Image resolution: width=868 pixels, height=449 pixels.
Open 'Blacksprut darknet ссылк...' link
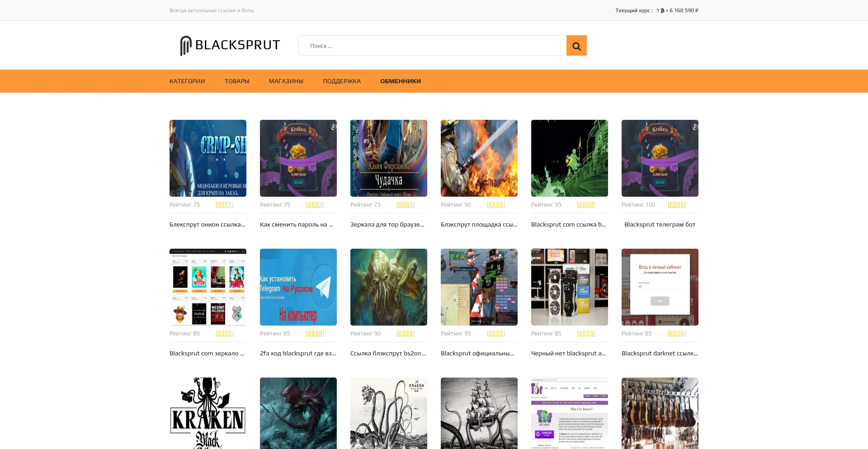[660, 354]
